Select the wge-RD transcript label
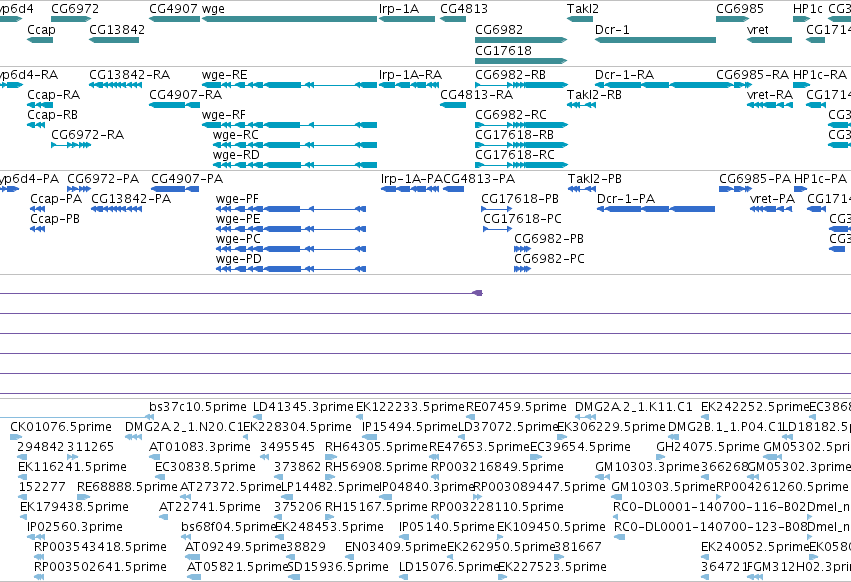This screenshot has height=582, width=851. click(x=236, y=155)
